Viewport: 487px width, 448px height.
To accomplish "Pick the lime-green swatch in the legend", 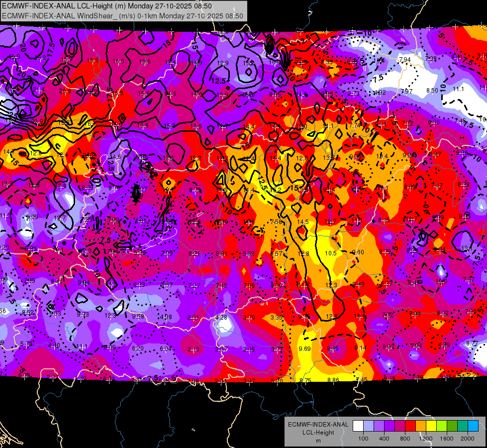I will pyautogui.click(x=442, y=426).
